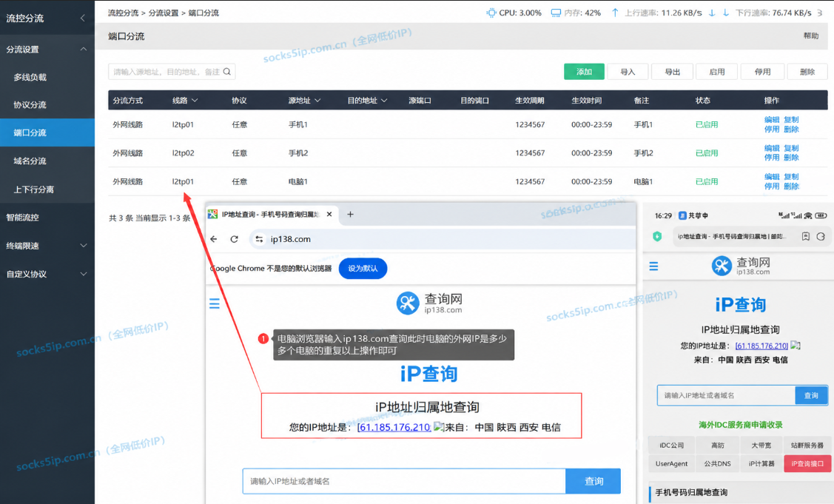The height and width of the screenshot is (504, 834).
Task: Disable the 手机1 rule via 停用
Action: (772, 130)
